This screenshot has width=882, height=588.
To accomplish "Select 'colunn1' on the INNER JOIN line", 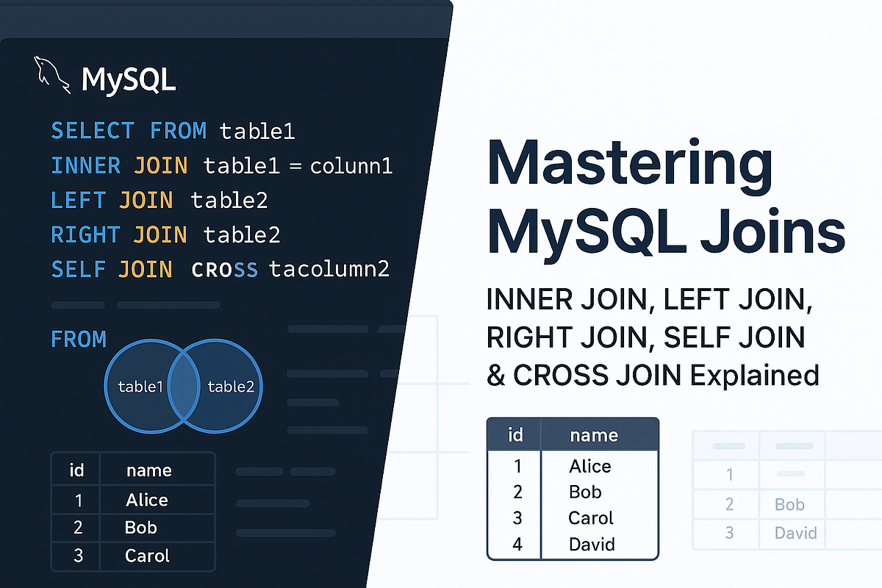I will [x=351, y=166].
